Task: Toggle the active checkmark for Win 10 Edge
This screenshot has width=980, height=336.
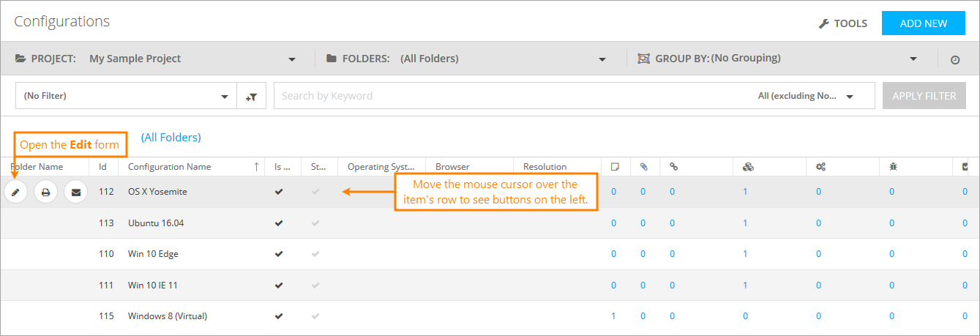Action: tap(279, 254)
